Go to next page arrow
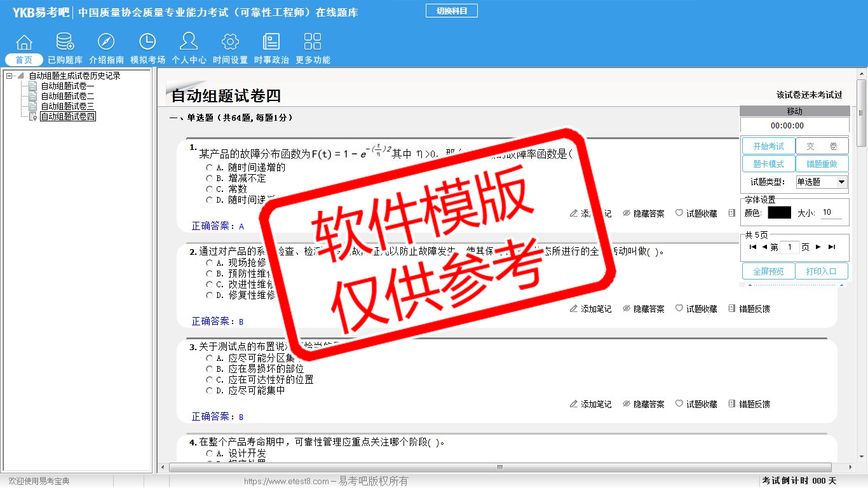The height and width of the screenshot is (488, 868). (818, 247)
